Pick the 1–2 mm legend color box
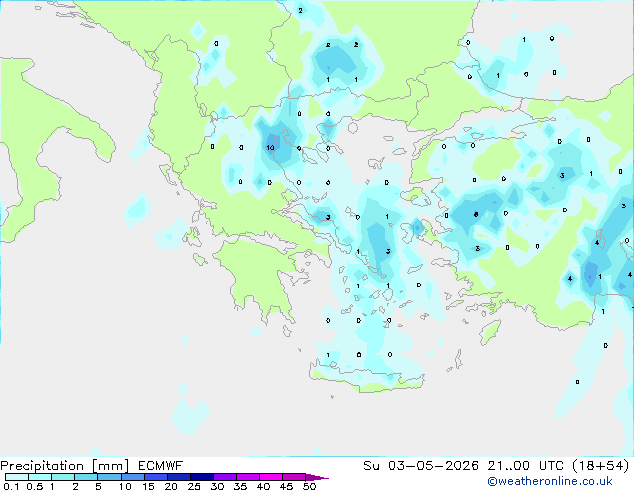 63,477
